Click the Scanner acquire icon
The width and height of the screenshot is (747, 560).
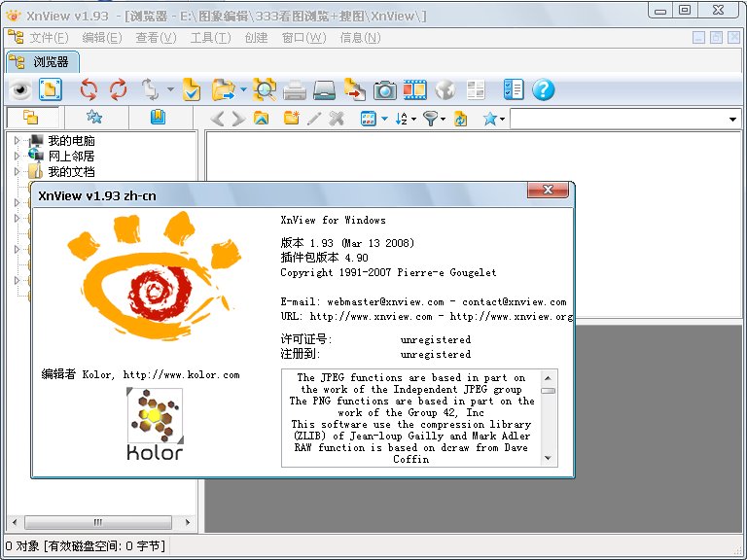click(x=325, y=89)
